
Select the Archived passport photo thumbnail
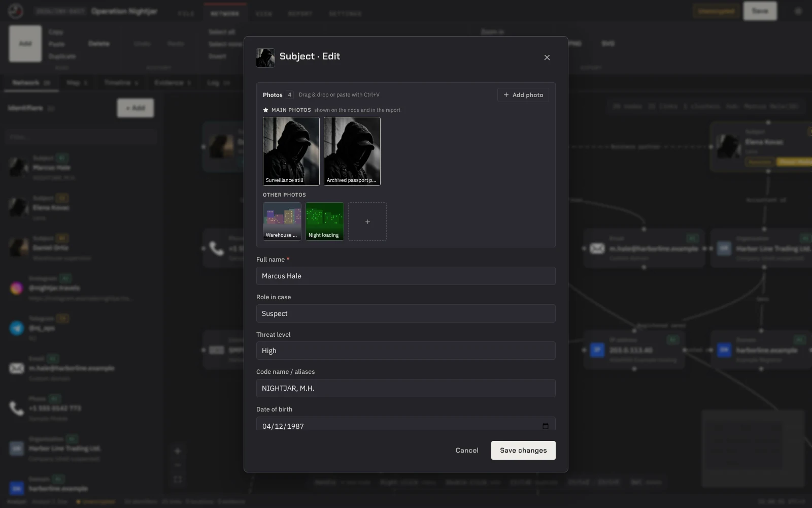click(x=352, y=151)
